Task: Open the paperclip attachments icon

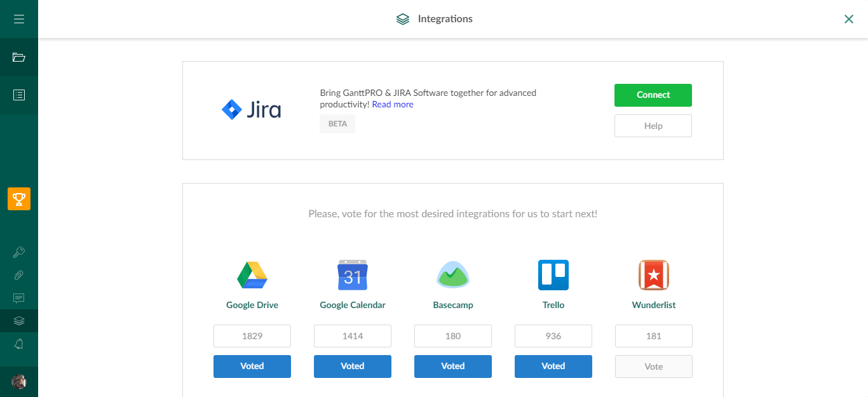Action: click(x=19, y=275)
